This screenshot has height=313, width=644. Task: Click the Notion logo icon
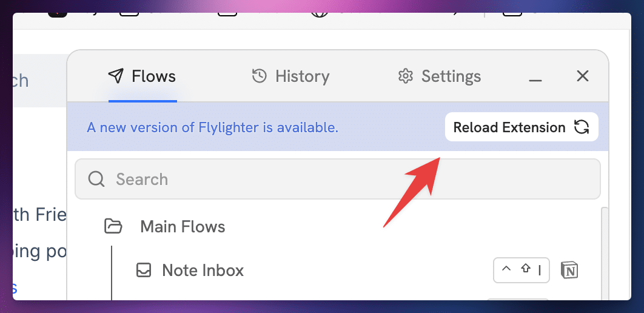pos(569,271)
